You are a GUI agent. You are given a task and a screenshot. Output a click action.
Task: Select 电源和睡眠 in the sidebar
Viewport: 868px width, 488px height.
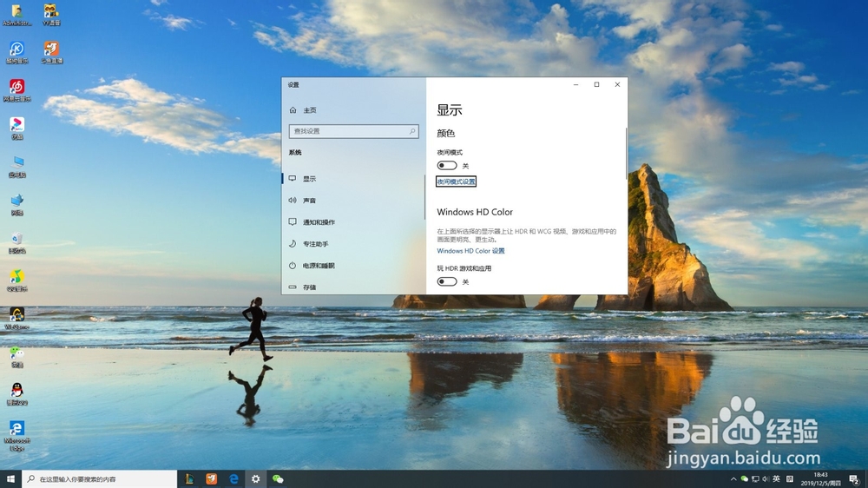pos(353,266)
